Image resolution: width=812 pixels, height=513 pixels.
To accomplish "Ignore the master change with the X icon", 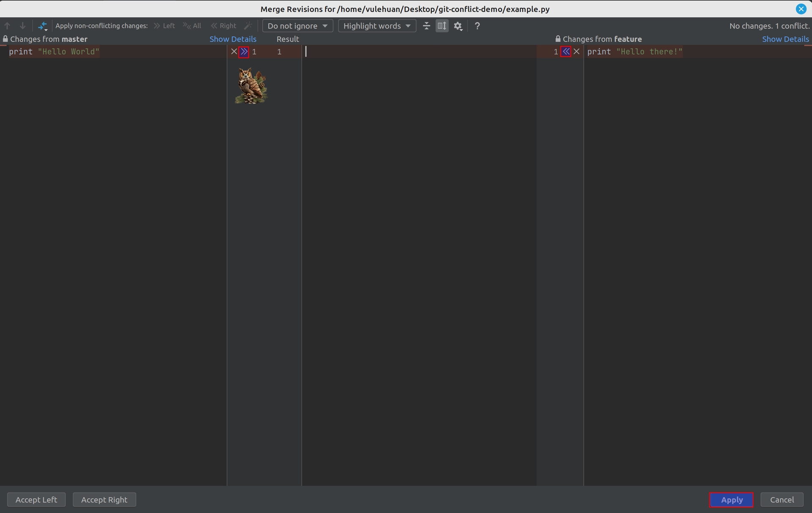I will click(234, 52).
